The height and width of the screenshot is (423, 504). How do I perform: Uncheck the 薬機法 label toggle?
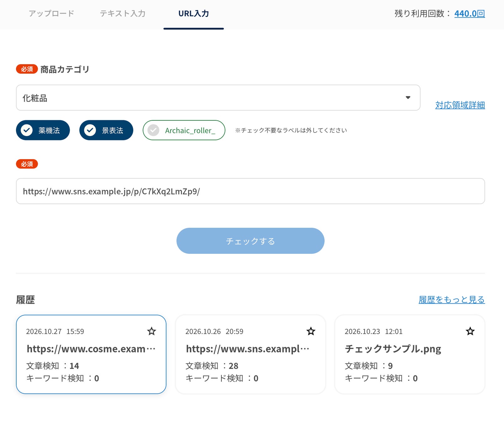coord(43,130)
